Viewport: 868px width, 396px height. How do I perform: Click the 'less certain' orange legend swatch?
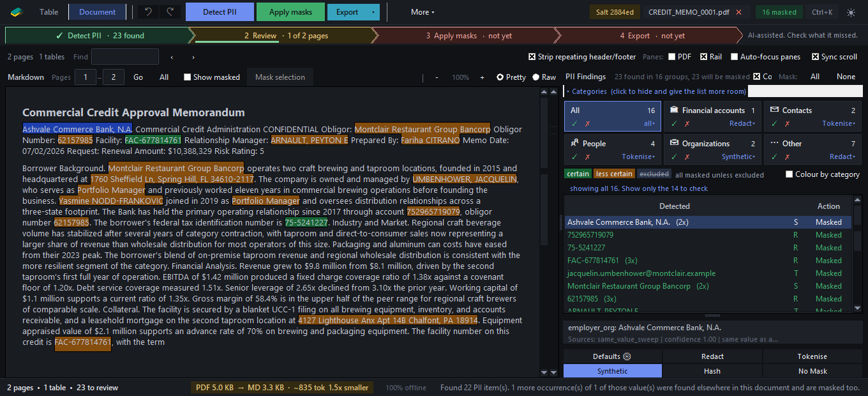pos(614,174)
